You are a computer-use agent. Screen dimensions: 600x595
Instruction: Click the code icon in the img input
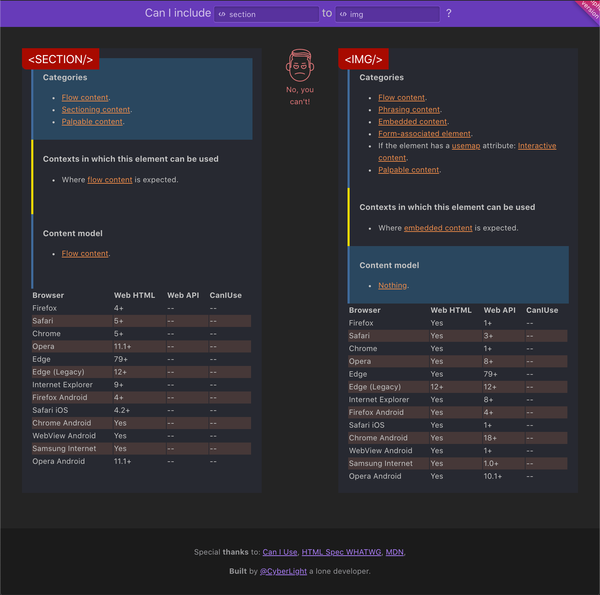pyautogui.click(x=343, y=15)
